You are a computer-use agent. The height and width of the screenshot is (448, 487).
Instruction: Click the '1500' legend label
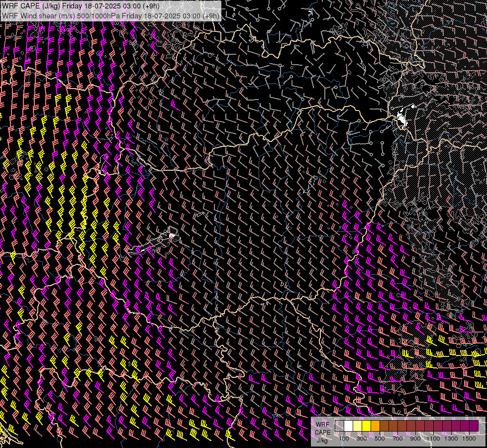click(x=469, y=439)
